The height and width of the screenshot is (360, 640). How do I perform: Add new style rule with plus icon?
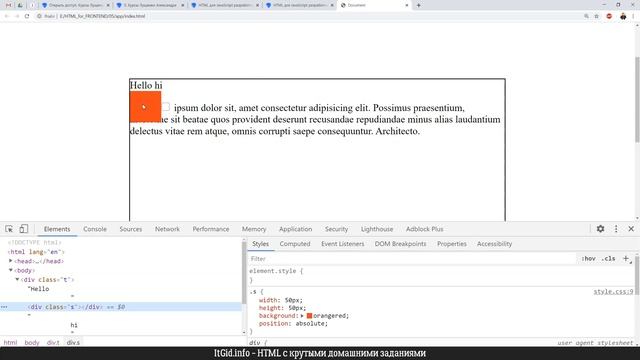[626, 258]
